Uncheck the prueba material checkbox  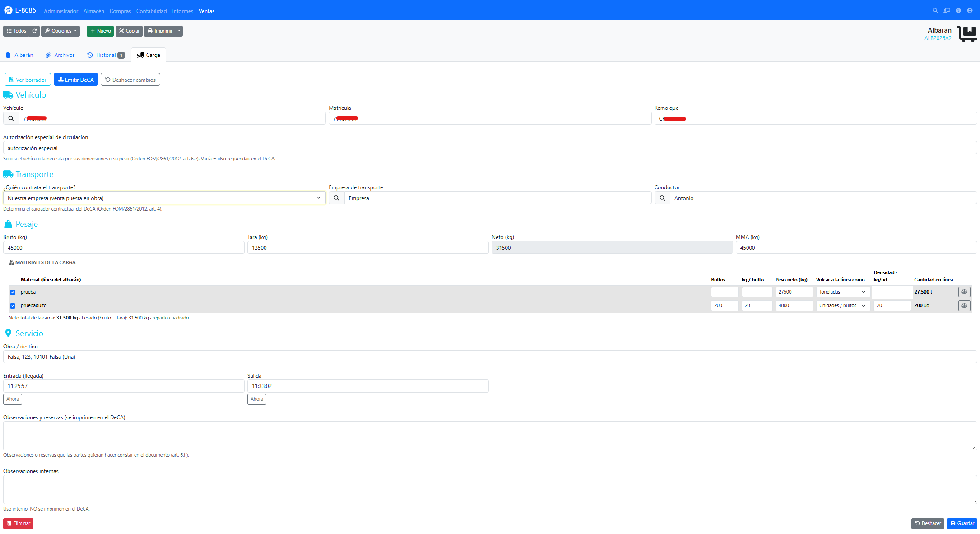(x=13, y=292)
